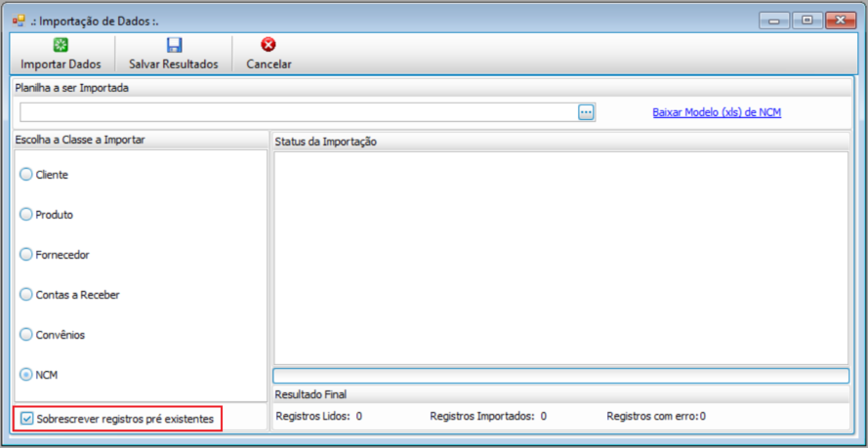
Task: Open file browser with the ellipsis button
Action: pyautogui.click(x=586, y=113)
